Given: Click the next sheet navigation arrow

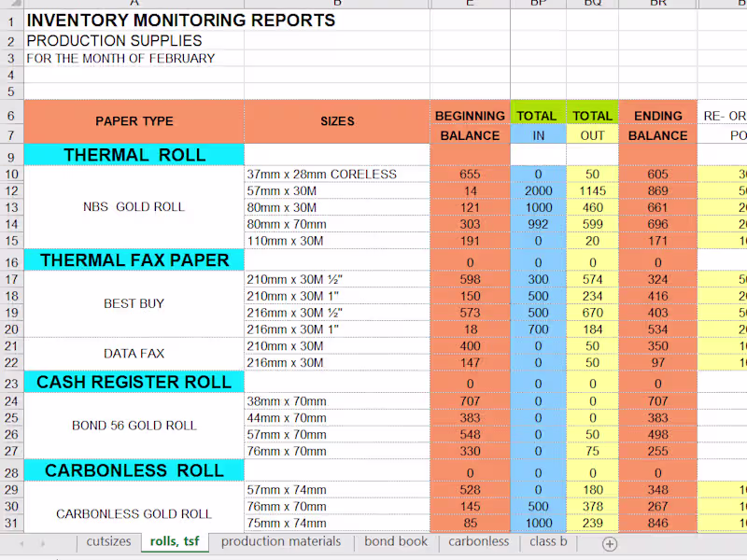Looking at the screenshot, I should pyautogui.click(x=44, y=542).
